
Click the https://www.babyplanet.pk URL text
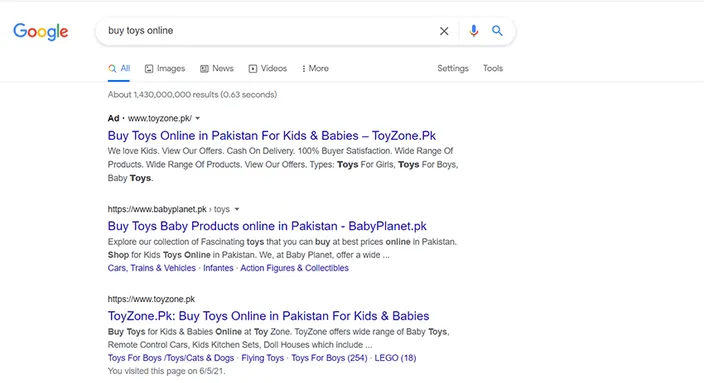tap(157, 209)
